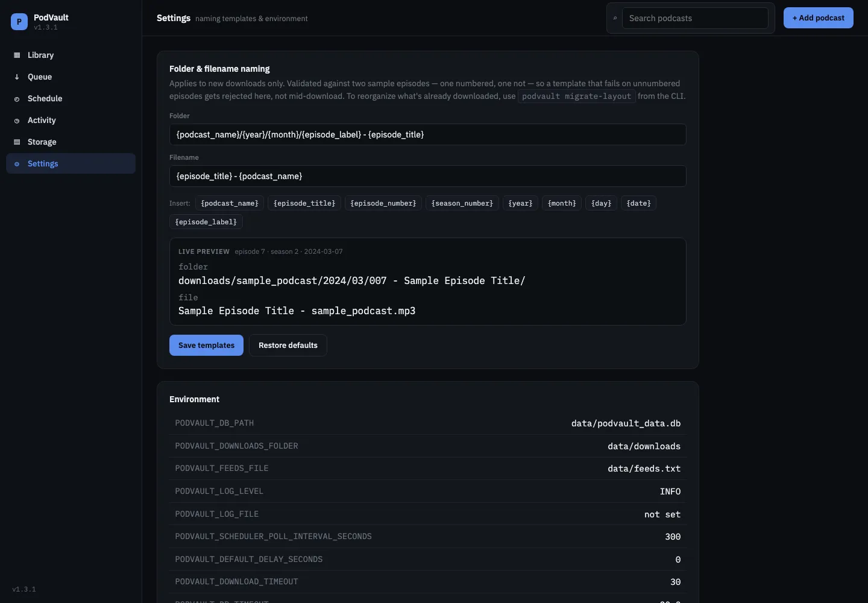Click the Settings gear icon
This screenshot has height=603, width=868.
(17, 164)
